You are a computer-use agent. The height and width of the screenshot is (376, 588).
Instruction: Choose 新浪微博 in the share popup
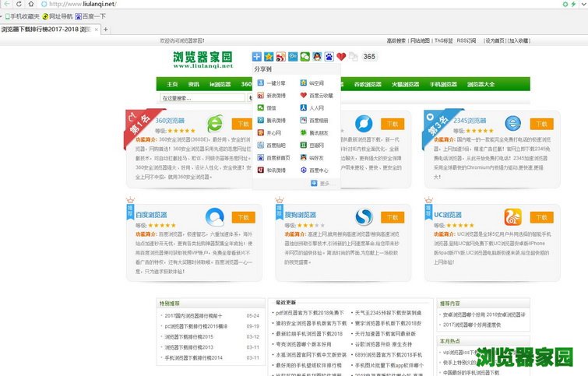272,96
